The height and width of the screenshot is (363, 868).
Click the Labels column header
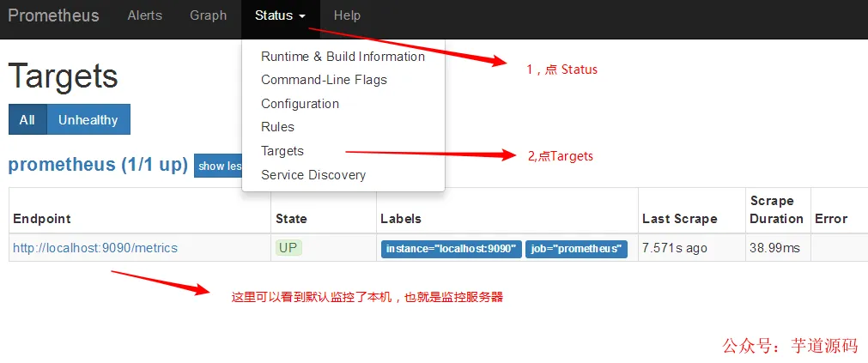pyautogui.click(x=401, y=219)
